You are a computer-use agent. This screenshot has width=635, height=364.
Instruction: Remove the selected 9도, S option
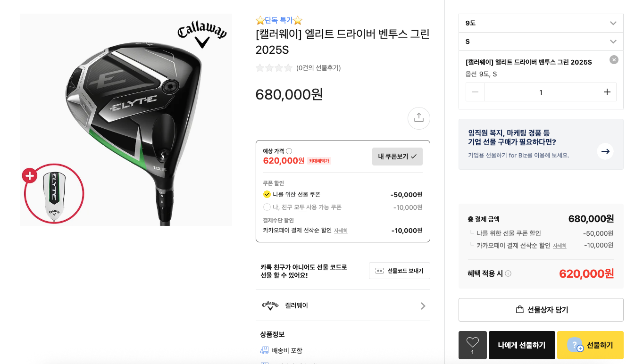point(613,60)
